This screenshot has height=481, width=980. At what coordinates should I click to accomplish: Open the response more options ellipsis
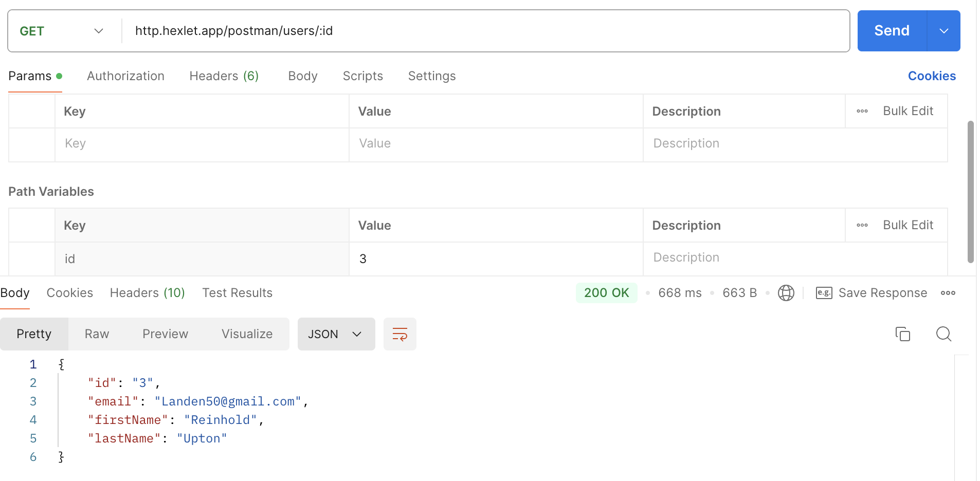pos(948,293)
